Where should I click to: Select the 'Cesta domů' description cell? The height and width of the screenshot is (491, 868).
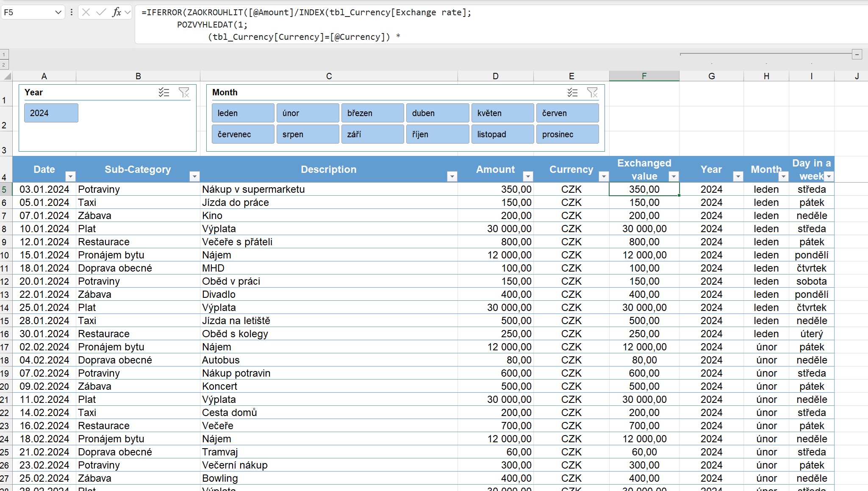click(329, 413)
